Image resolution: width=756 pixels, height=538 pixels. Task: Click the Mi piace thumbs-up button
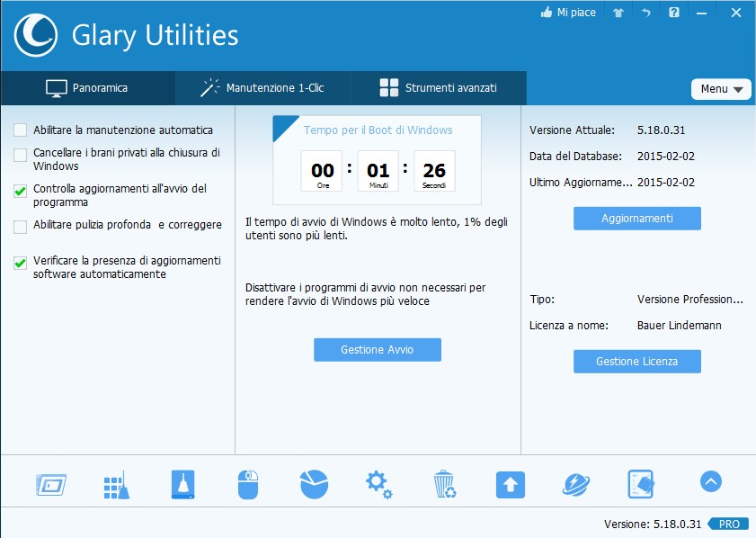coord(568,13)
